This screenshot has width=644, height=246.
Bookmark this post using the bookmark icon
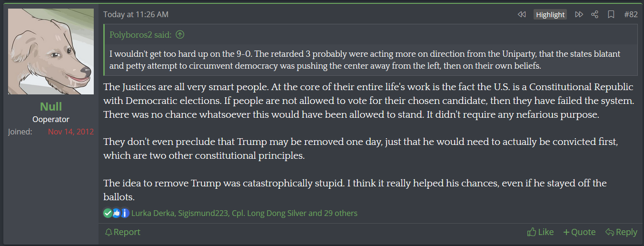pyautogui.click(x=611, y=15)
